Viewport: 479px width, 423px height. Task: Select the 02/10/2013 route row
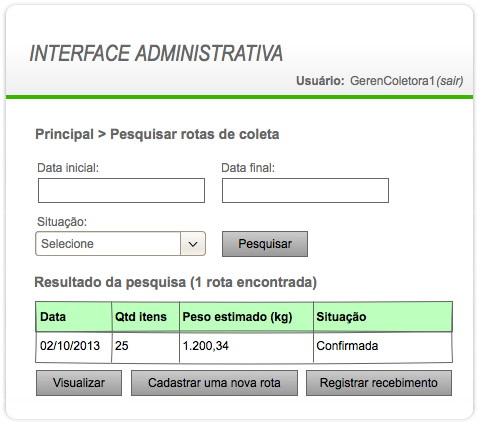[244, 347]
